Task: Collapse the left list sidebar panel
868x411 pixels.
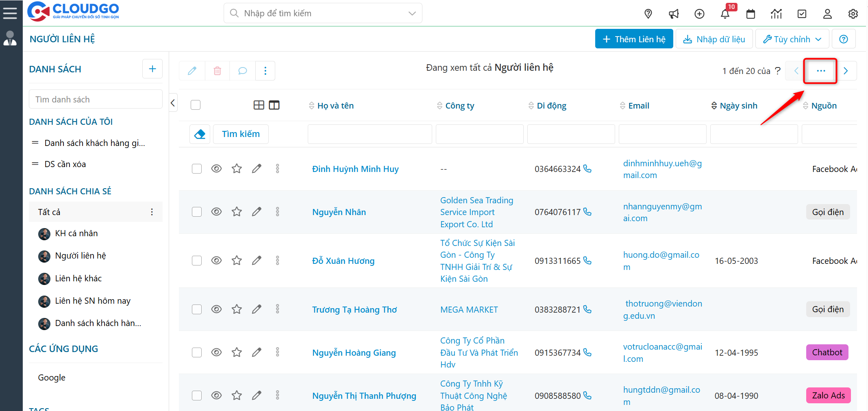Action: pos(173,103)
